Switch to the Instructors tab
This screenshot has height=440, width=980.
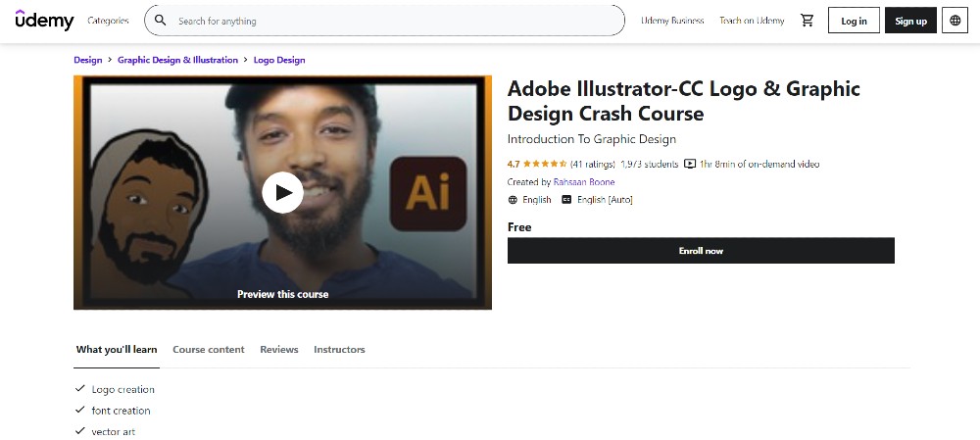[x=339, y=350]
